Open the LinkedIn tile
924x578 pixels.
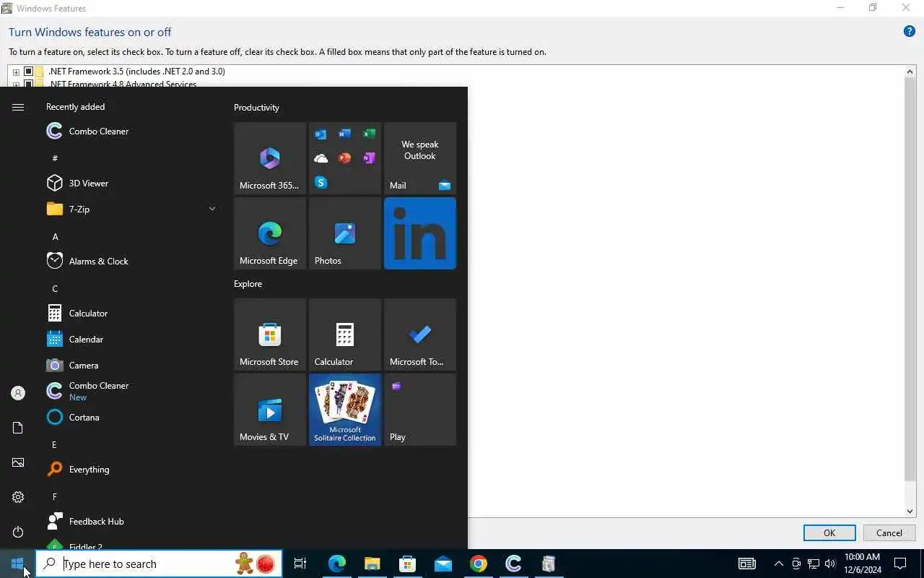click(x=420, y=233)
